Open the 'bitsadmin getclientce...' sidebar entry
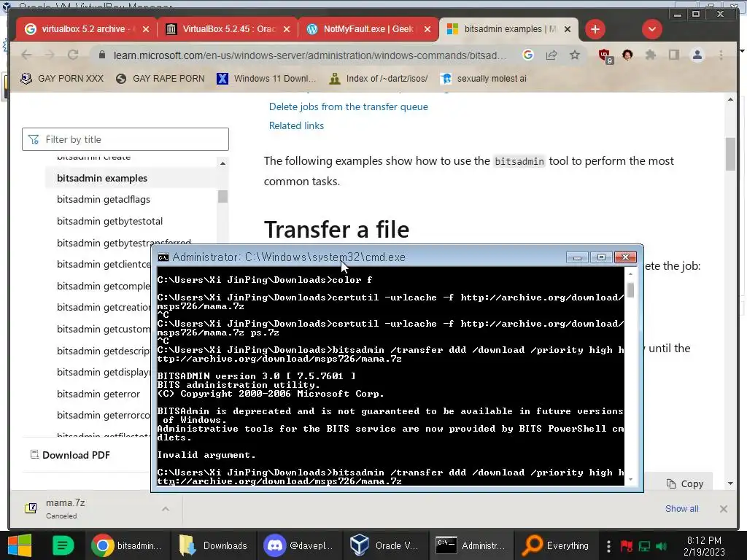Viewport: 747px width, 560px height. 104,264
